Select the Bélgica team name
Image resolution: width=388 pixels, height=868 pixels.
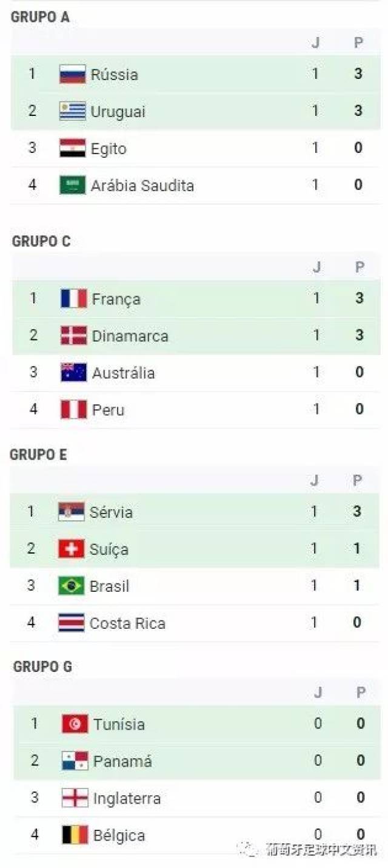tap(119, 835)
